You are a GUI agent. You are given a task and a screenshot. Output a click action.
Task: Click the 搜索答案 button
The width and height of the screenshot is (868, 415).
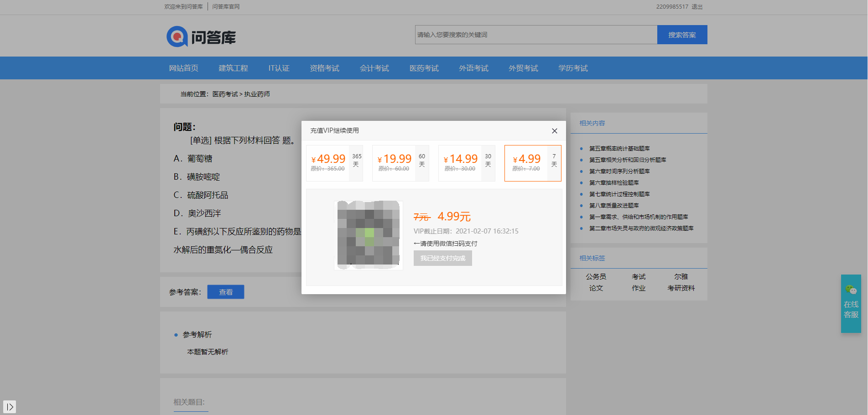682,35
